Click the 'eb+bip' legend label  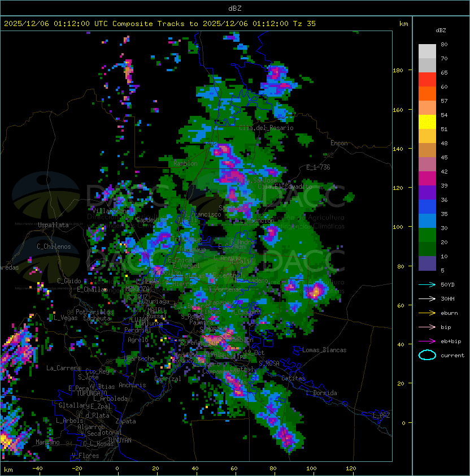click(x=451, y=341)
